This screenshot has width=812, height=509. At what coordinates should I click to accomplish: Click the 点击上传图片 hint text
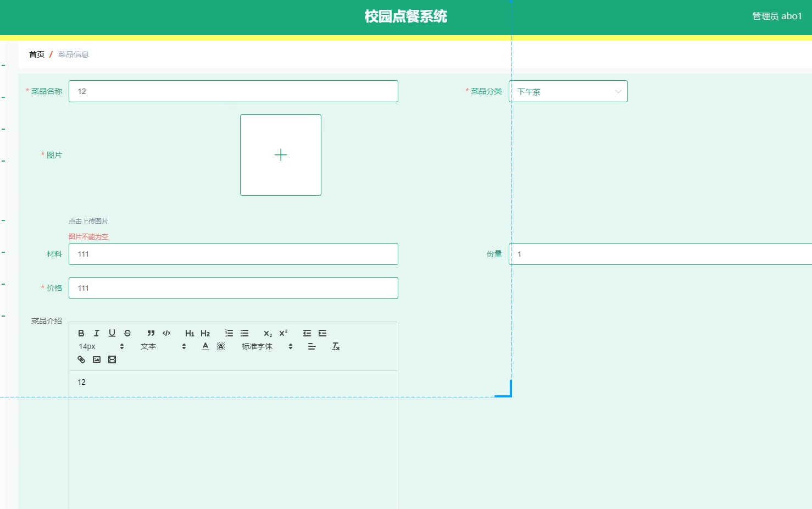[x=88, y=222]
